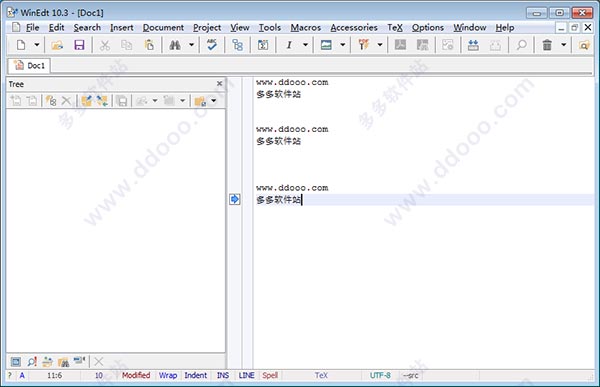
Task: Click the folder search icon at toolbar end
Action: click(584, 45)
